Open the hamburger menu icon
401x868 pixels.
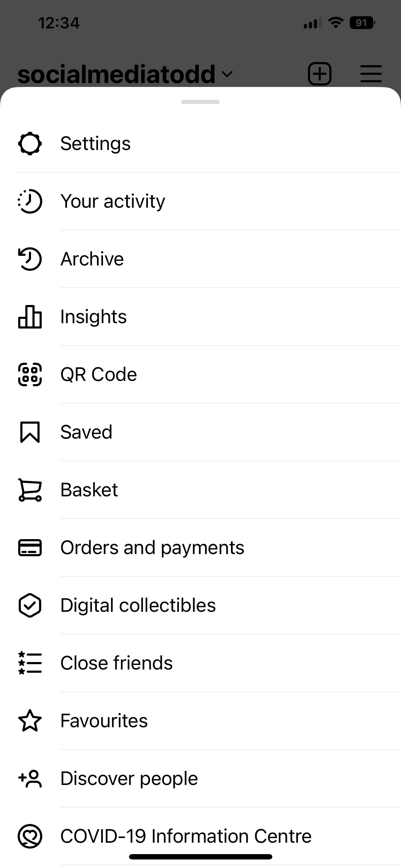click(x=371, y=74)
